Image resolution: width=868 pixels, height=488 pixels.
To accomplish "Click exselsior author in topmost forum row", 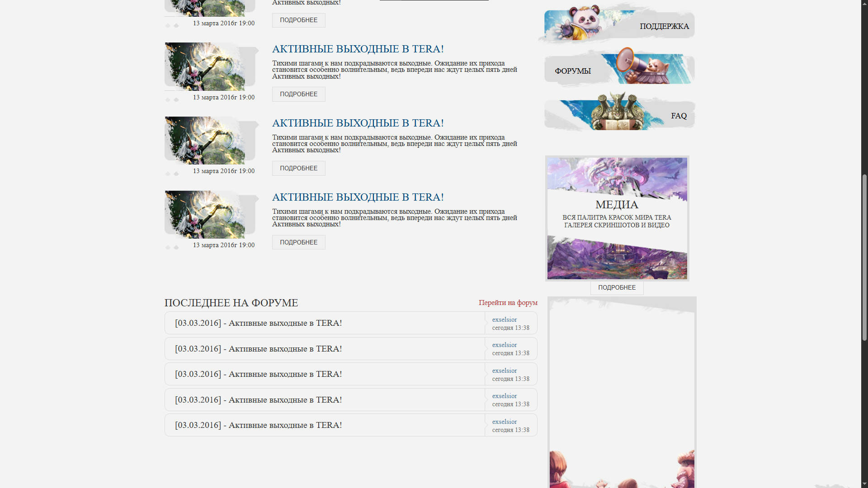I will click(505, 319).
